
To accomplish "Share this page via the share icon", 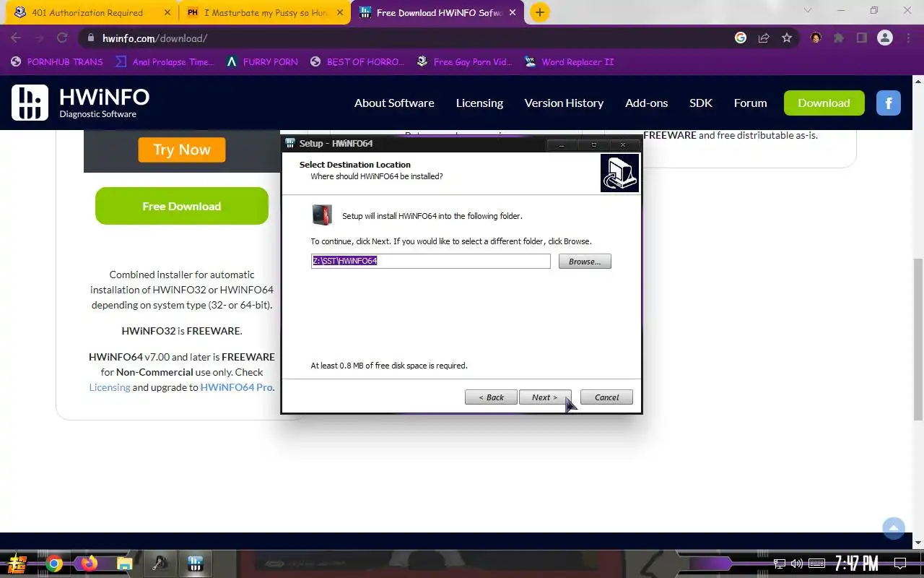I will point(764,38).
